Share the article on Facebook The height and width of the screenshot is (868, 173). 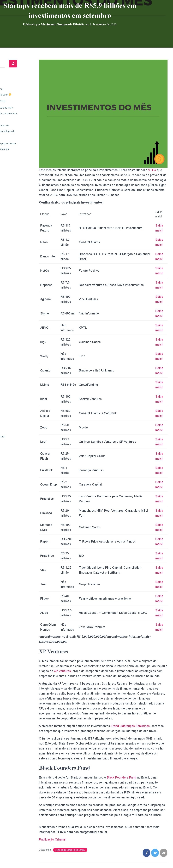click(146, 853)
